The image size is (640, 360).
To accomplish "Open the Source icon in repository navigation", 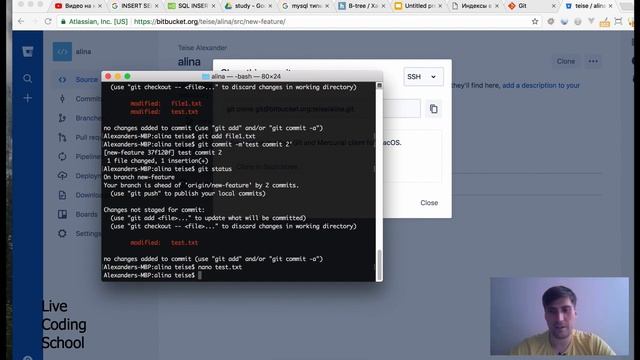I will (x=62, y=80).
